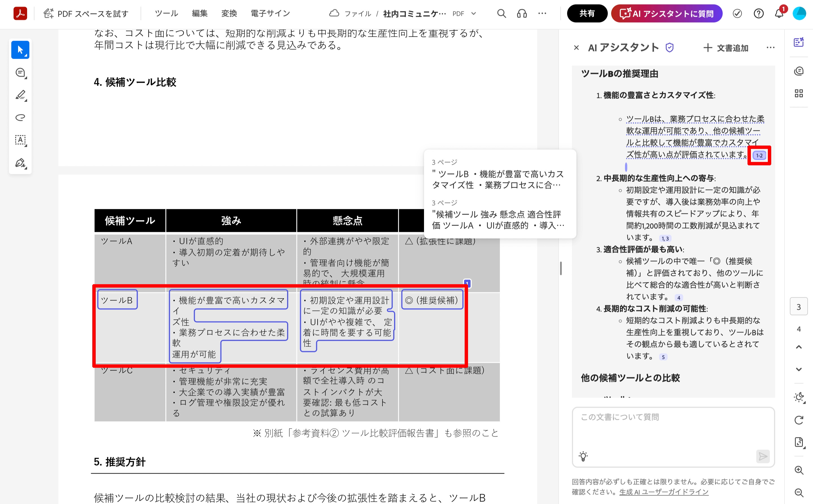Click the 懸念点 column header
Image resolution: width=813 pixels, height=504 pixels.
click(x=348, y=220)
